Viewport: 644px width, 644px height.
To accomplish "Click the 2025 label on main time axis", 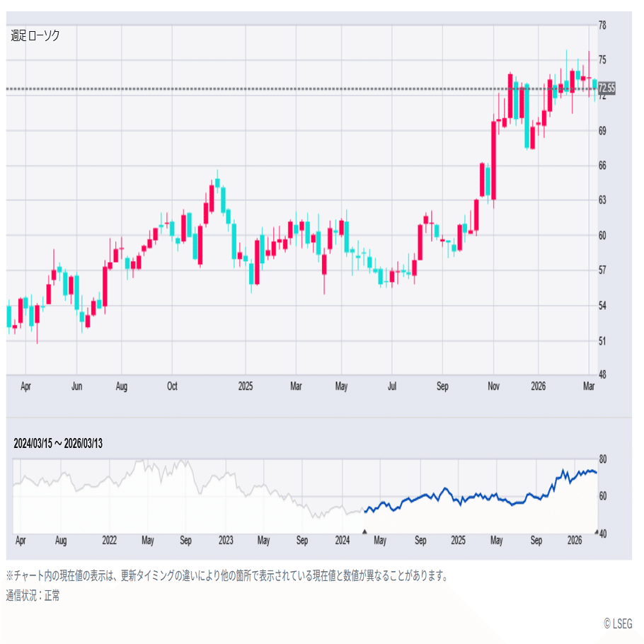I will click(x=246, y=386).
